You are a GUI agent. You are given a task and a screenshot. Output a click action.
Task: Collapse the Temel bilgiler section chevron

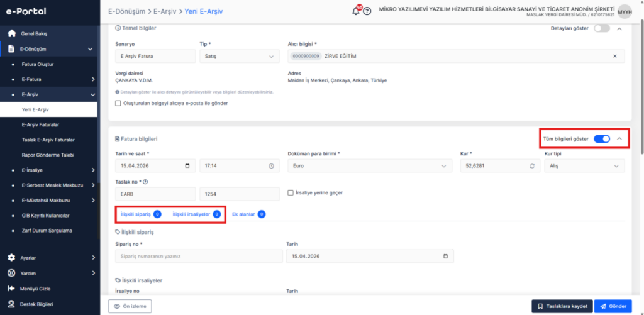[x=619, y=29]
